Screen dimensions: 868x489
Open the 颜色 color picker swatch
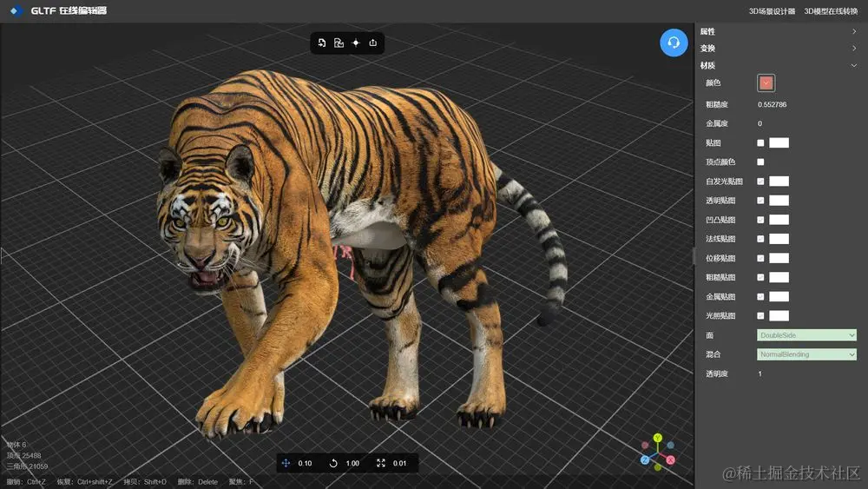pyautogui.click(x=766, y=83)
